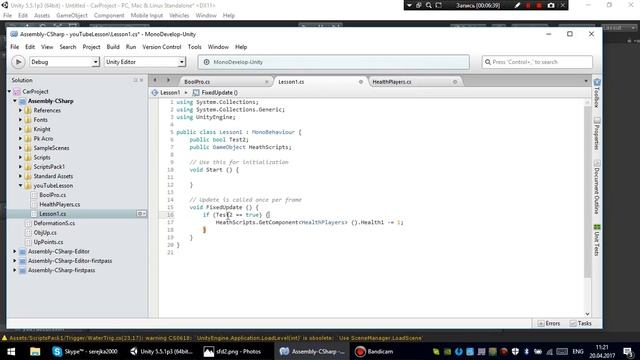
Task: Open the Debug configuration dropdown
Action: (x=64, y=62)
